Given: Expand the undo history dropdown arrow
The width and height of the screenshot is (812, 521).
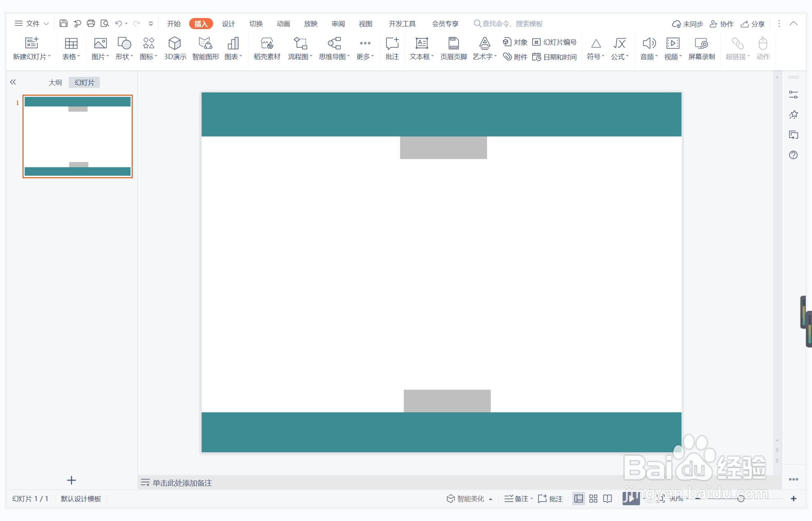Looking at the screenshot, I should [x=126, y=24].
